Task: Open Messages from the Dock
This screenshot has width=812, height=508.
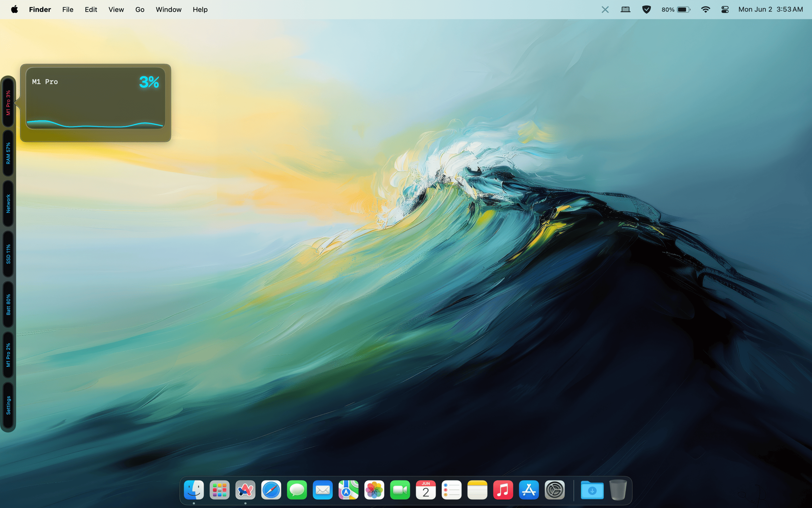Action: (297, 490)
